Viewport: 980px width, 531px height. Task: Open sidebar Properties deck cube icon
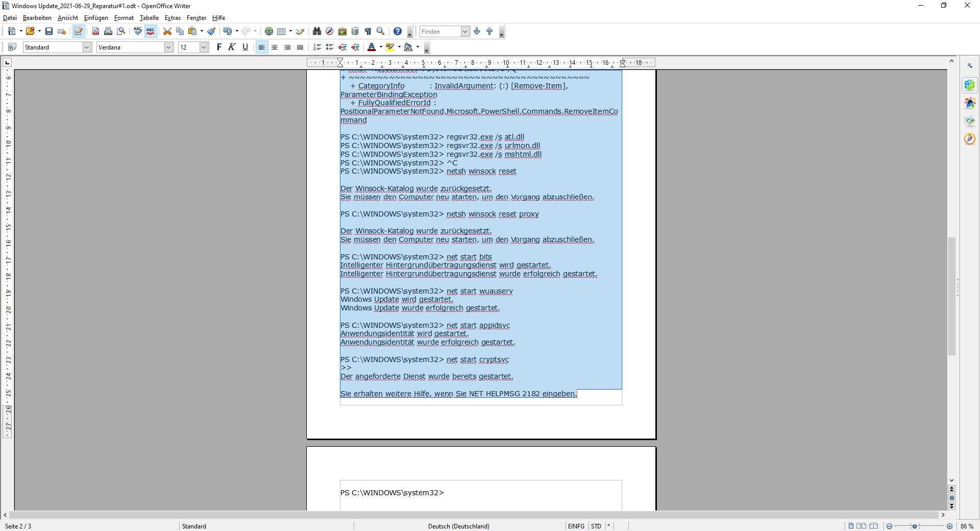[x=970, y=85]
